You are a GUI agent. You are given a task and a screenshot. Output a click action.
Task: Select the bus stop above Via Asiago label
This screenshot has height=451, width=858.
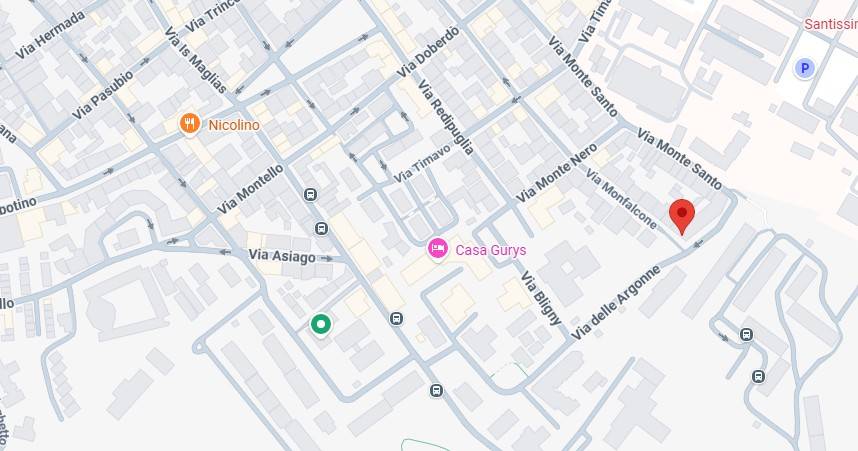point(321,228)
